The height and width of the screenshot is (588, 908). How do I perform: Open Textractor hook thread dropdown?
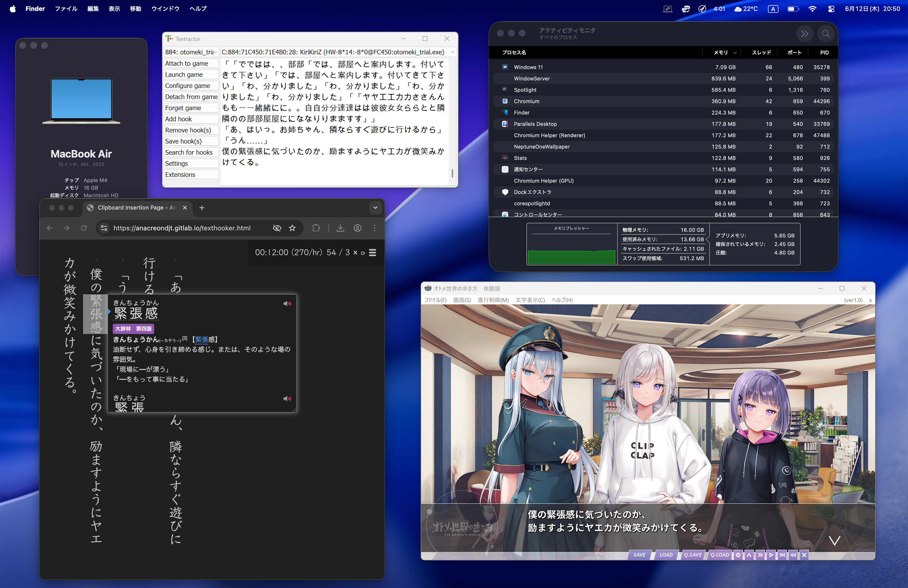338,52
